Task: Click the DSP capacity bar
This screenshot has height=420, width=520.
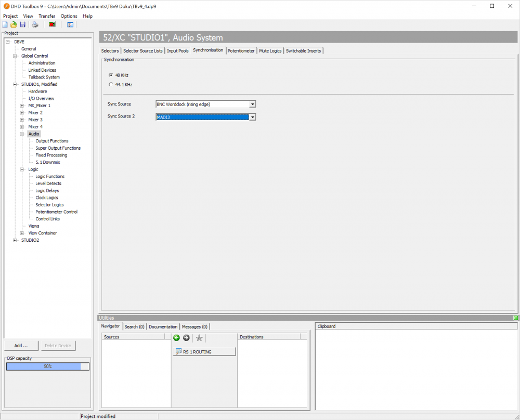Action: [47, 366]
